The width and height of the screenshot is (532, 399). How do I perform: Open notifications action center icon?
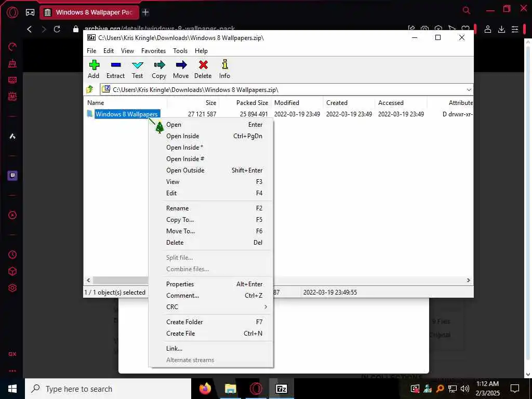(515, 389)
